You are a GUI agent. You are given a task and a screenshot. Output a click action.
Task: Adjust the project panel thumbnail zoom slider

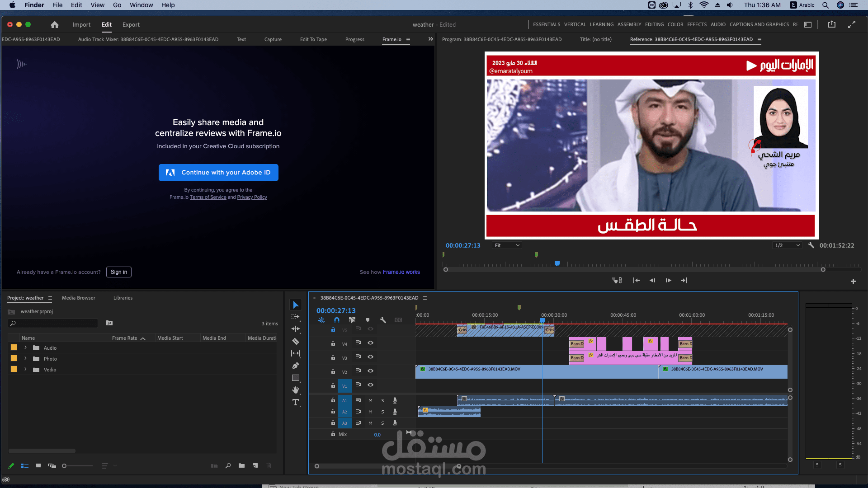click(x=65, y=466)
